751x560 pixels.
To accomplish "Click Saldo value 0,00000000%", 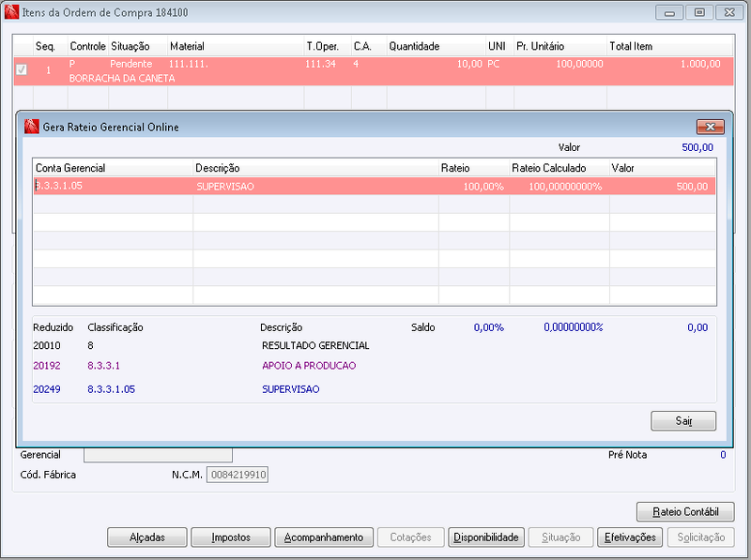I will (573, 327).
